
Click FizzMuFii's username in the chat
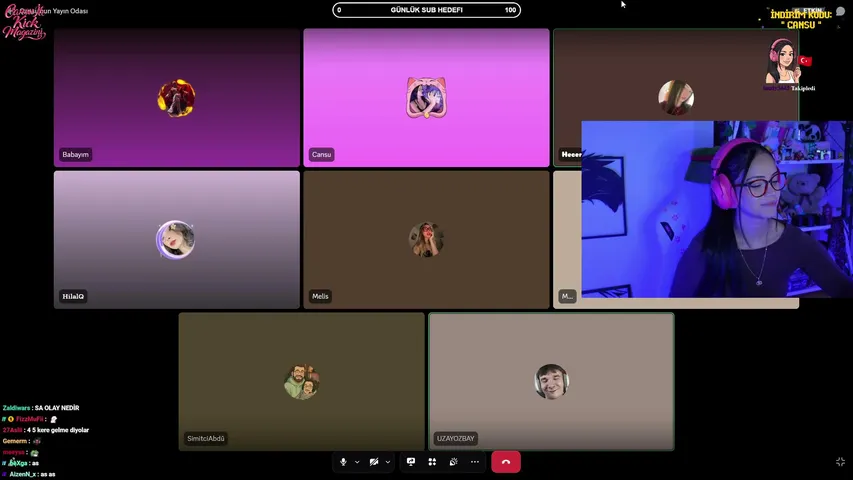[30, 419]
